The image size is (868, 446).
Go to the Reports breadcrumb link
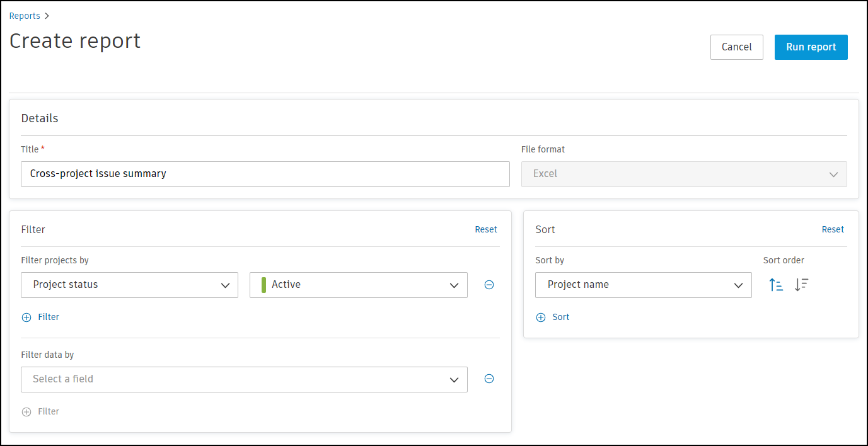25,16
